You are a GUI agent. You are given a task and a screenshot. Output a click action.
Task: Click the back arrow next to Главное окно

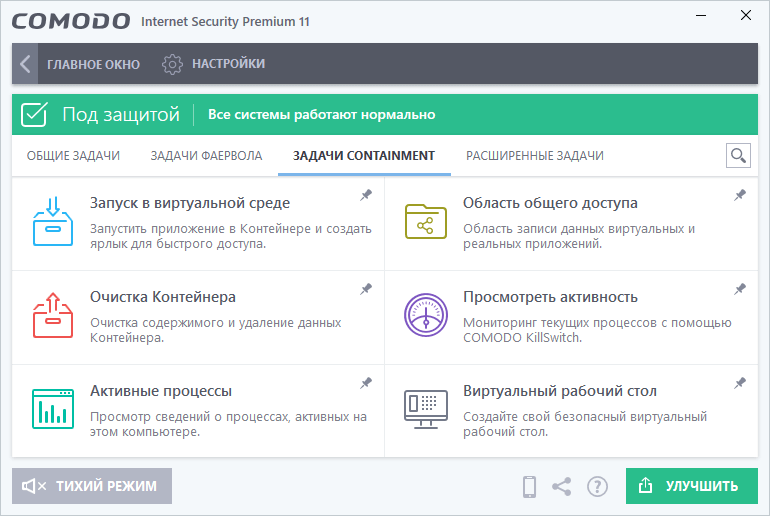tap(25, 64)
